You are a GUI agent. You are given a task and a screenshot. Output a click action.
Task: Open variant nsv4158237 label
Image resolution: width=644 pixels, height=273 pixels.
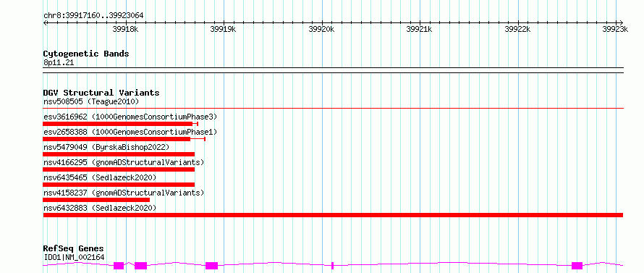pyautogui.click(x=124, y=193)
